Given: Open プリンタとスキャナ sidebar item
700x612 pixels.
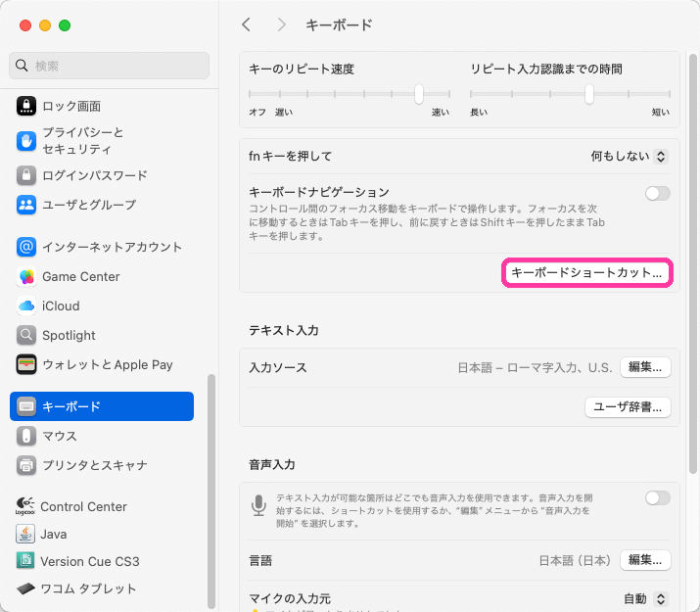Looking at the screenshot, I should (x=95, y=465).
